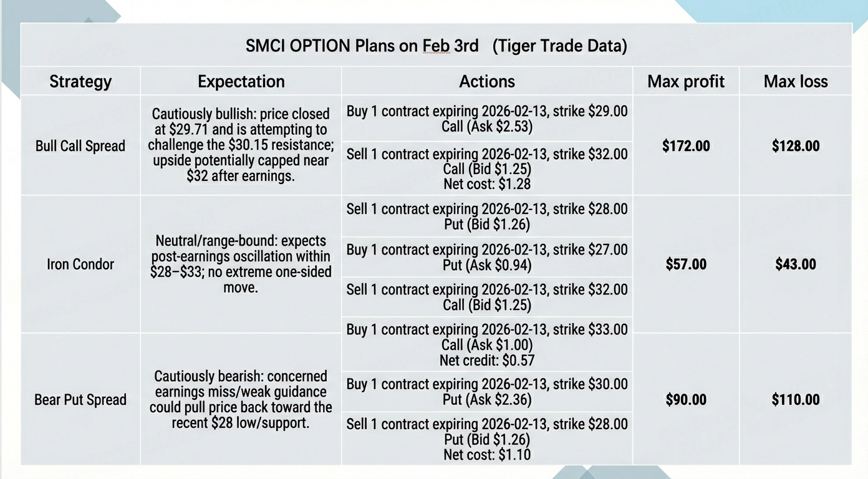The image size is (868, 479).
Task: Select the Strategy column header
Action: point(80,81)
